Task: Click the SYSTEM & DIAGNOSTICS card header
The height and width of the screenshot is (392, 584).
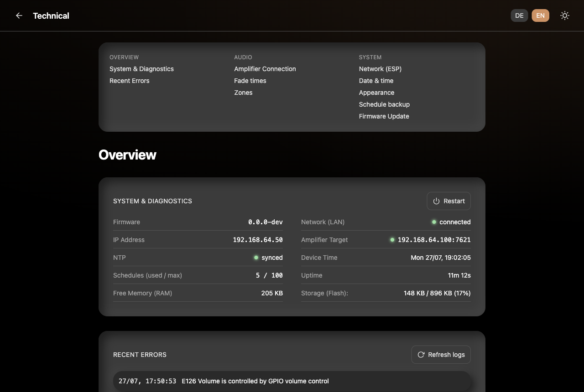Action: [152, 201]
